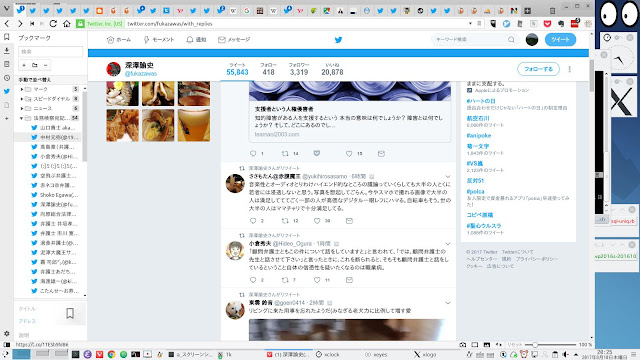Expand the スピードダイヤル bookmark folder

(x=22, y=99)
